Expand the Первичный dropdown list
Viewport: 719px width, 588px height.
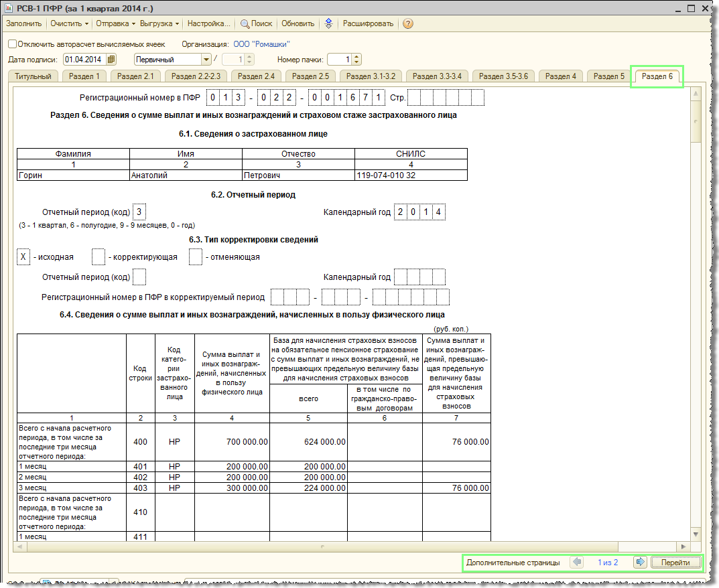[x=207, y=60]
